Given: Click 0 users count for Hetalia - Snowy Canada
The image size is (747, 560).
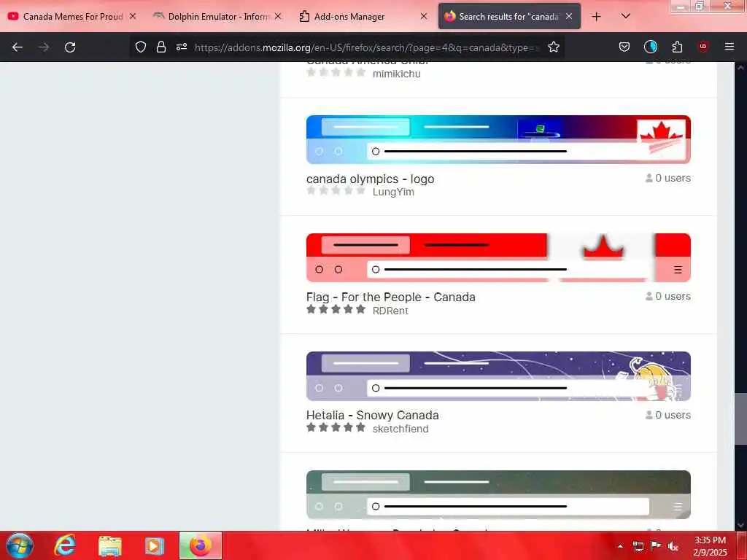Looking at the screenshot, I should click(x=668, y=415).
